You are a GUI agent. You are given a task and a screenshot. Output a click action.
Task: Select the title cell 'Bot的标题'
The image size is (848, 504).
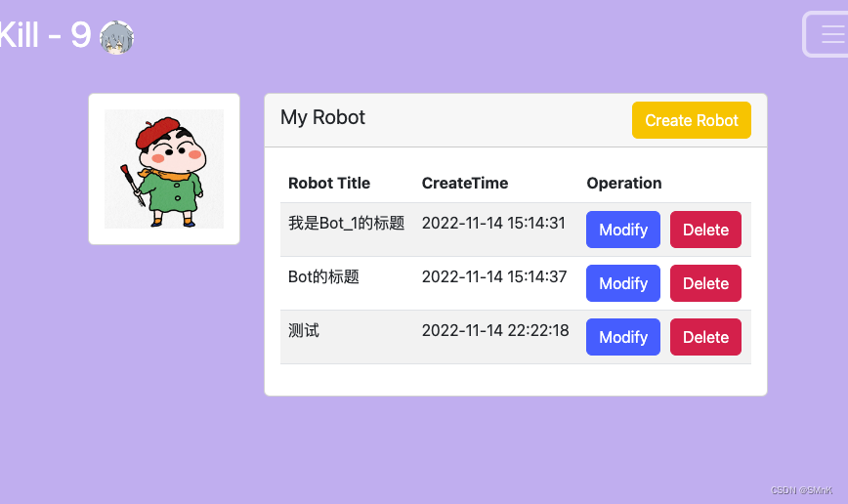tap(323, 276)
